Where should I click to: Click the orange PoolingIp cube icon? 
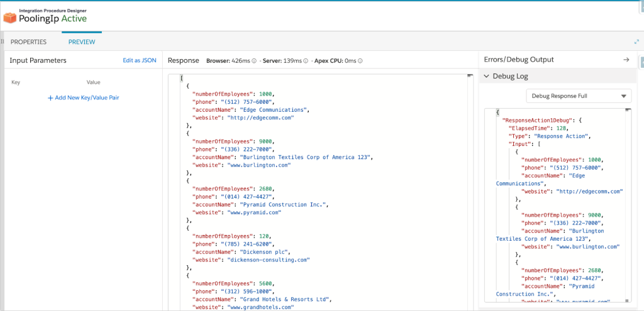pos(9,18)
